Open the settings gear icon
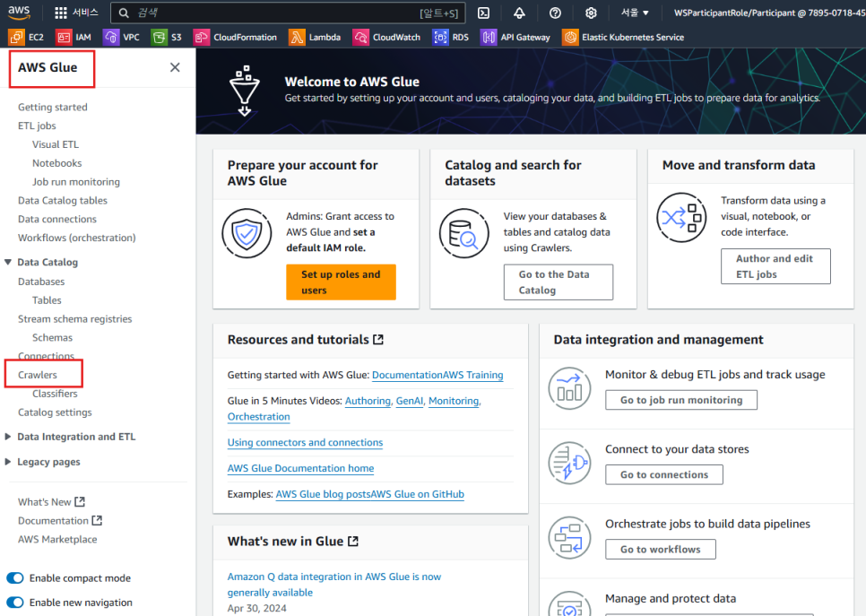Viewport: 866px width, 616px height. click(x=591, y=13)
